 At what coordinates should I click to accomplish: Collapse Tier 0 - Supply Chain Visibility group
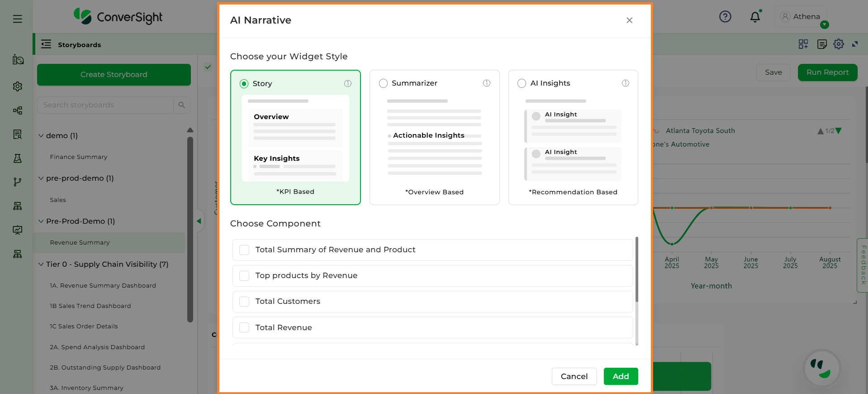pos(41,264)
